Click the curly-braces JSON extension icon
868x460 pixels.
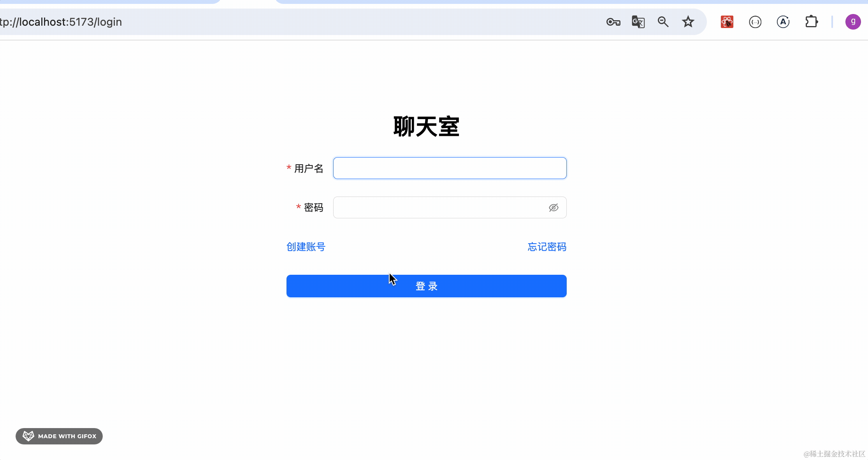point(755,22)
